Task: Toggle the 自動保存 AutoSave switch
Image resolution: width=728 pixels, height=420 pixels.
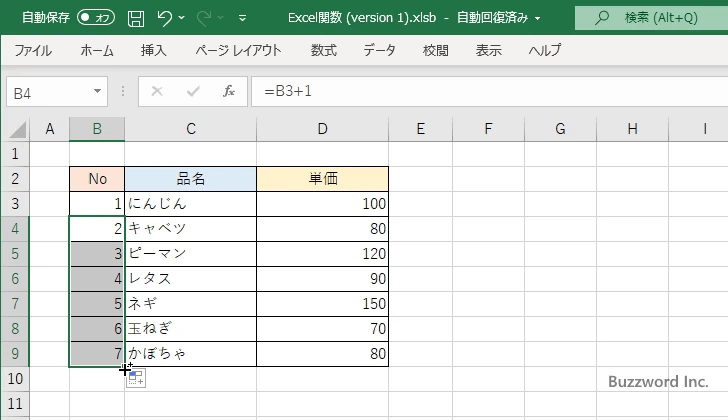Action: (96, 18)
